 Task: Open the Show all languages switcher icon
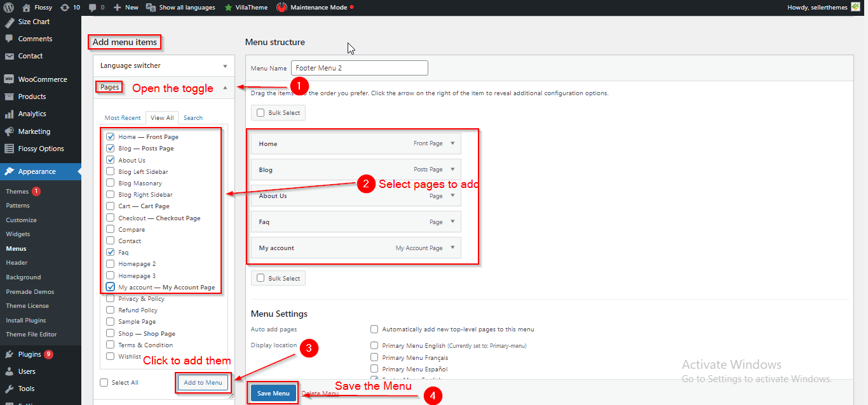click(151, 8)
